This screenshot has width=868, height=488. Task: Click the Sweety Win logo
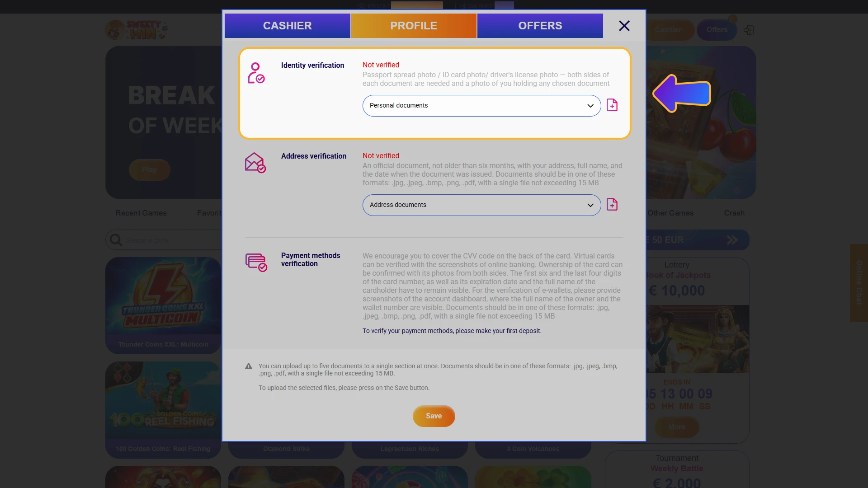click(x=137, y=30)
